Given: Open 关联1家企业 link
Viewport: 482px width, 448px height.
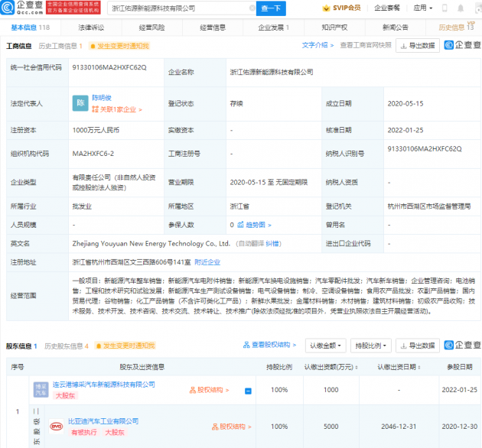Looking at the screenshot, I should point(117,109).
